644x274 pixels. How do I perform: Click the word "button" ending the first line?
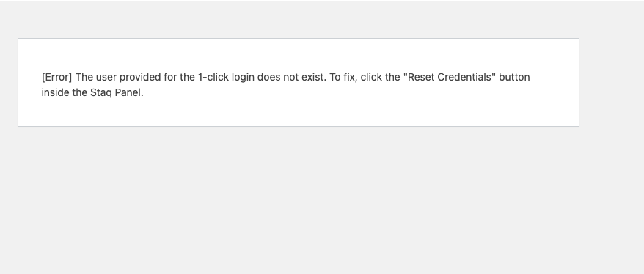click(514, 77)
